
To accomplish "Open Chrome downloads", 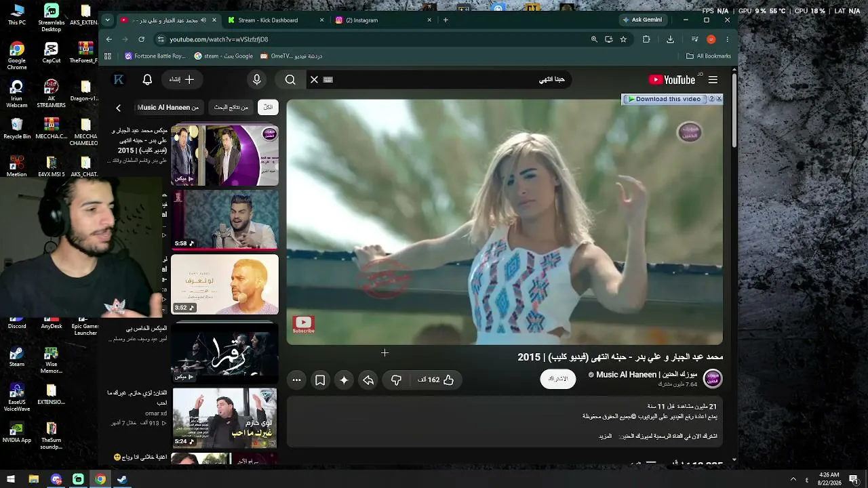I will pos(670,39).
